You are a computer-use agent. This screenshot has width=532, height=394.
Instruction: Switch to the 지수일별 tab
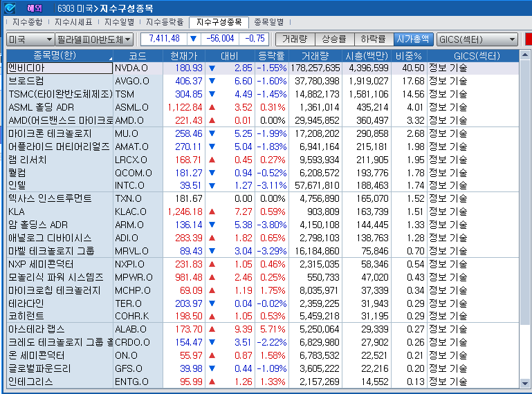pos(119,22)
